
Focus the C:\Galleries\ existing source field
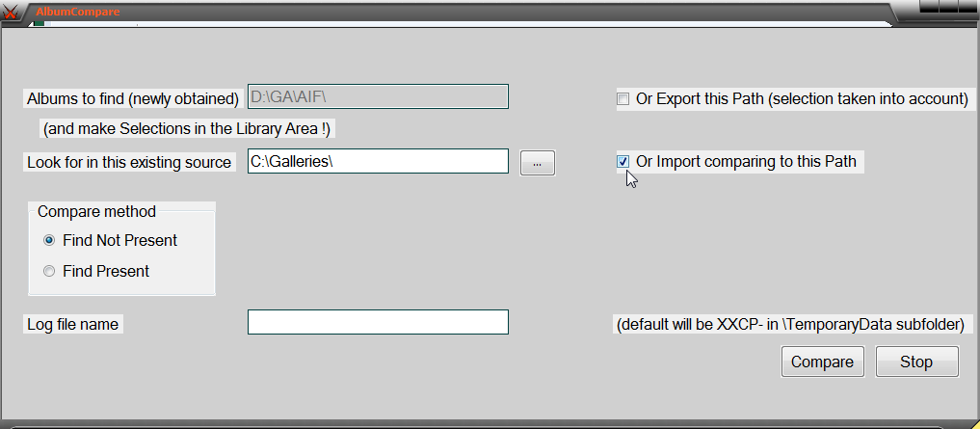(378, 161)
